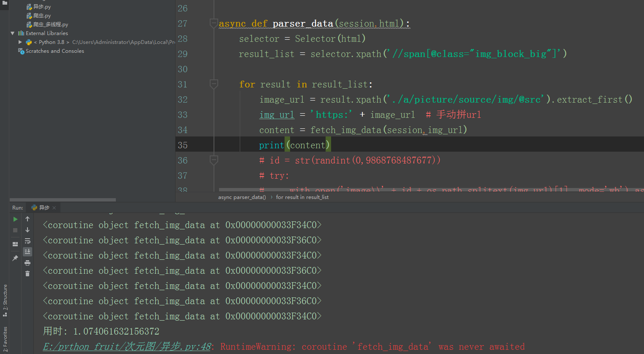Click the Print console output icon

(x=27, y=263)
